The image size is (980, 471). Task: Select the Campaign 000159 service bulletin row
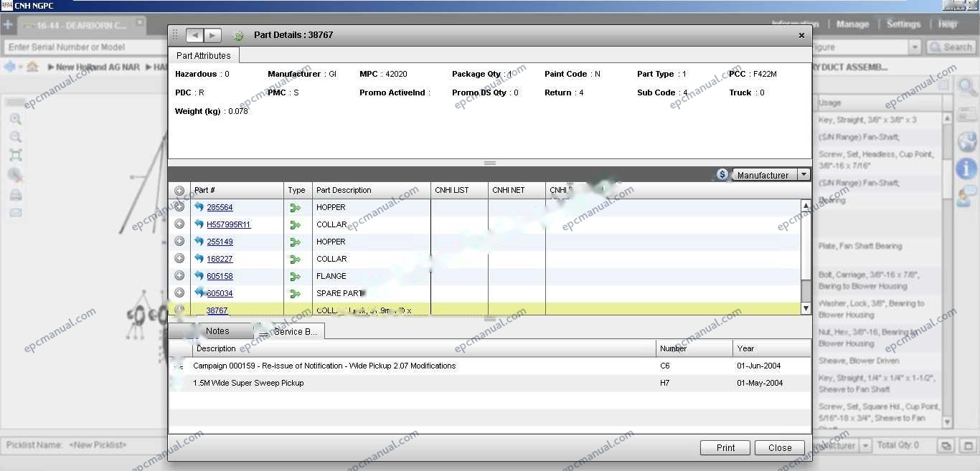(x=490, y=366)
